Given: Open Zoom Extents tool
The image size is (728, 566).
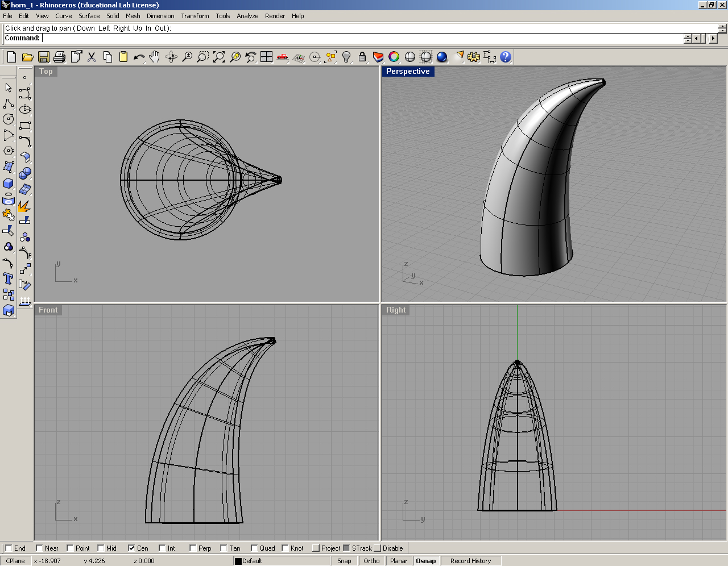Looking at the screenshot, I should (219, 57).
